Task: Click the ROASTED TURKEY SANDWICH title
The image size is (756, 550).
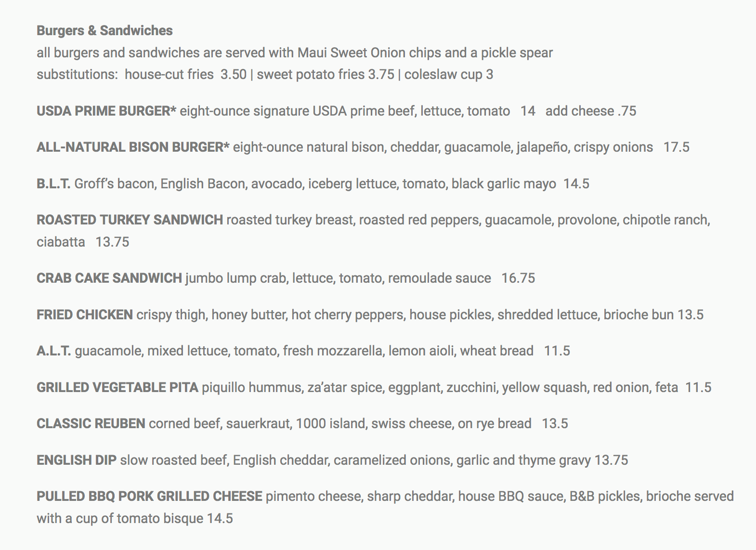Action: pos(130,220)
